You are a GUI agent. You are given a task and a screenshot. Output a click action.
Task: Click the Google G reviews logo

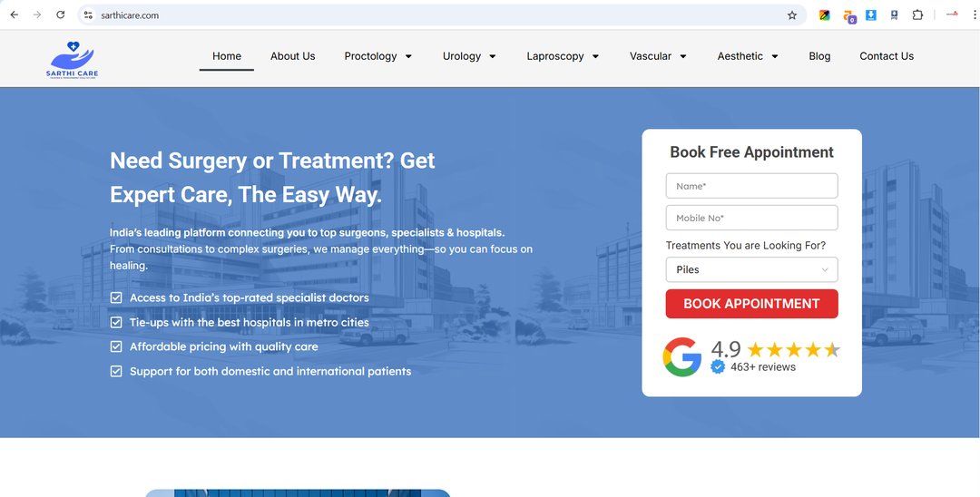681,357
